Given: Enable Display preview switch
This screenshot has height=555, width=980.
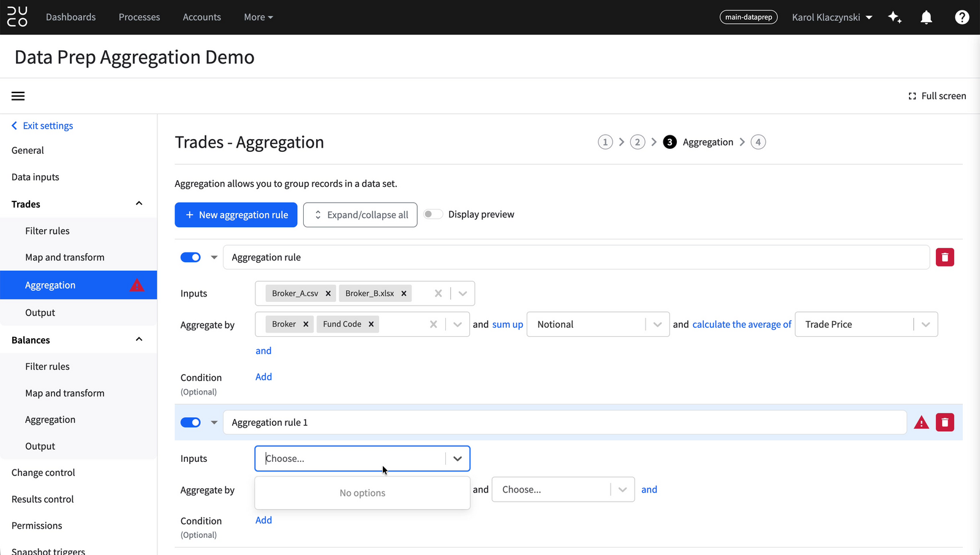Looking at the screenshot, I should point(433,214).
